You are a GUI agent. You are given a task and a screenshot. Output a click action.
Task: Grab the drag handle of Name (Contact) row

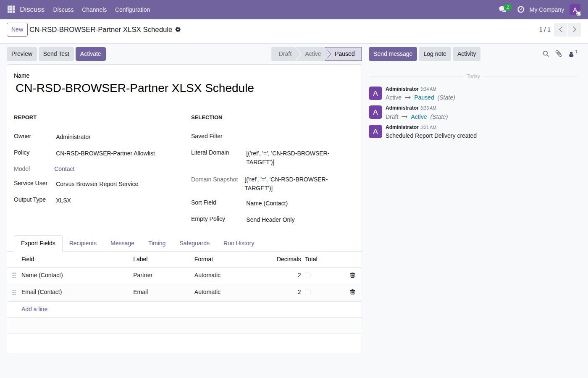14,276
